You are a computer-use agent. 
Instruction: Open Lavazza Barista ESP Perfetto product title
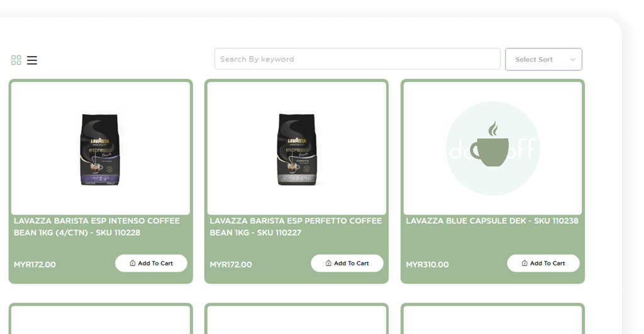coord(296,227)
